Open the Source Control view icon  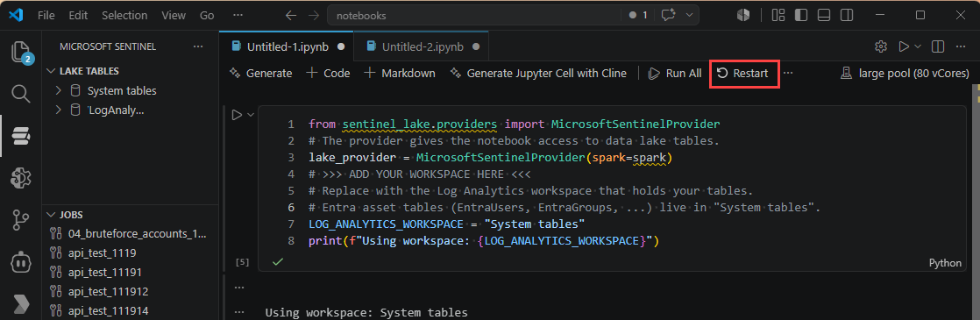tap(21, 220)
